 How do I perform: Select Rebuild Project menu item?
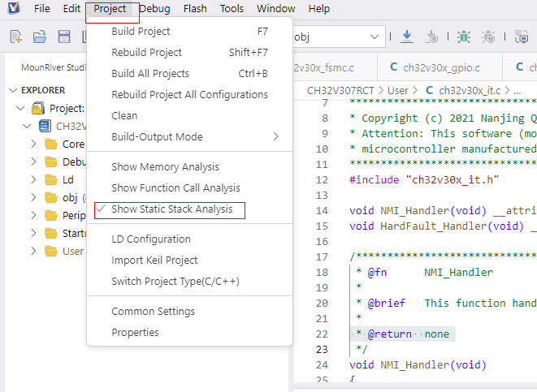pos(190,52)
